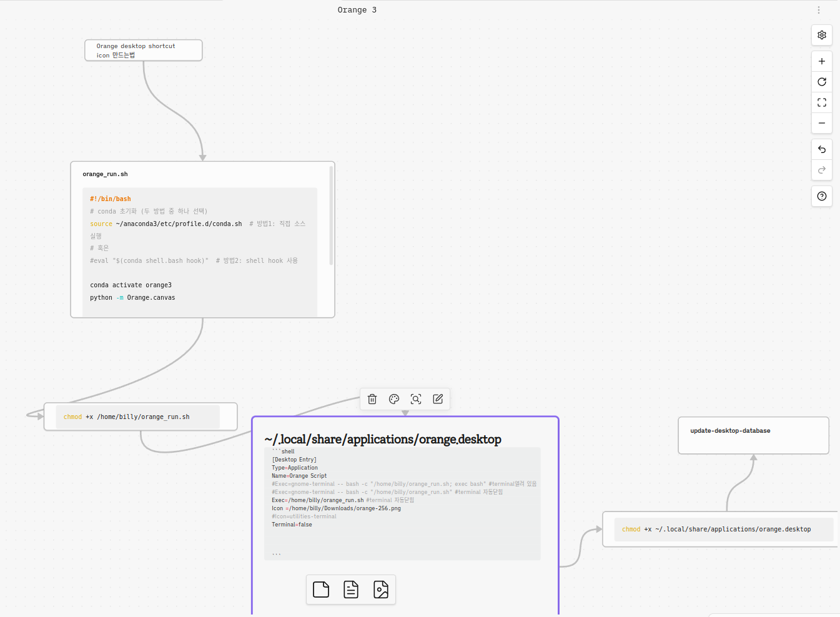This screenshot has width=840, height=617.
Task: Click the orange_run.sh node scrollbar
Action: 331,215
